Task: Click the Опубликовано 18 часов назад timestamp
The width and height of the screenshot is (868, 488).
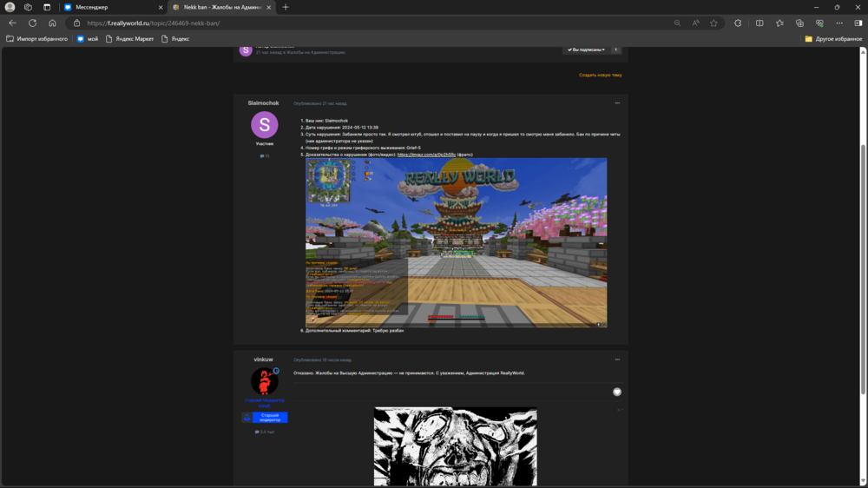Action: tap(322, 360)
